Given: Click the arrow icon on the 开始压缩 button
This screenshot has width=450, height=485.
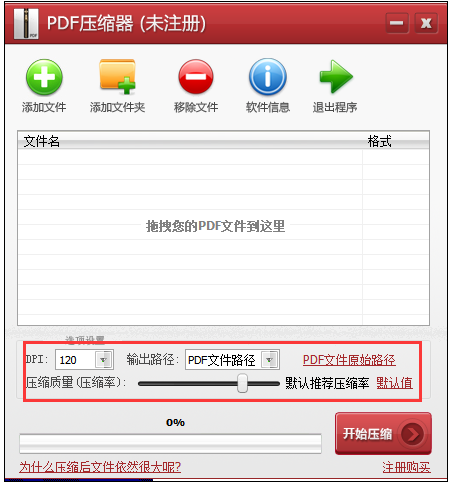Looking at the screenshot, I should (413, 434).
